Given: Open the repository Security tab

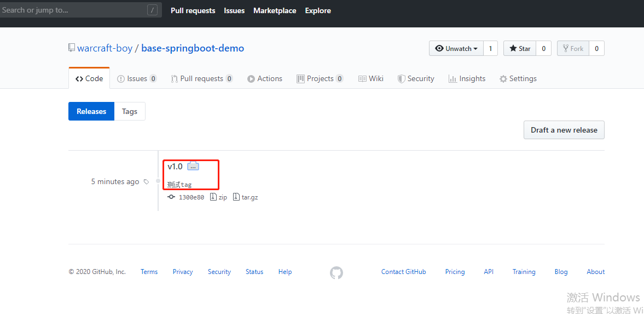Looking at the screenshot, I should click(416, 78).
